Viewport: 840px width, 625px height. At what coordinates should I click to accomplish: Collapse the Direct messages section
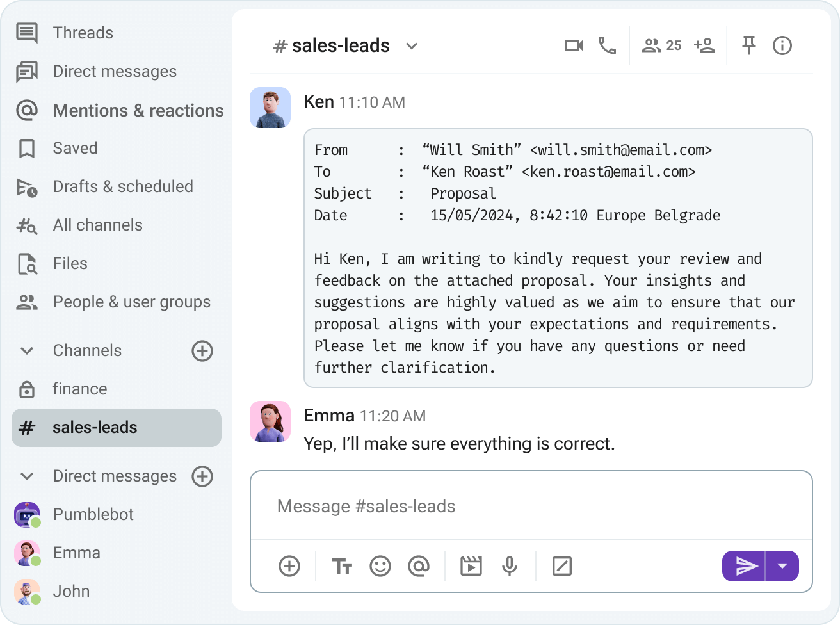click(27, 476)
